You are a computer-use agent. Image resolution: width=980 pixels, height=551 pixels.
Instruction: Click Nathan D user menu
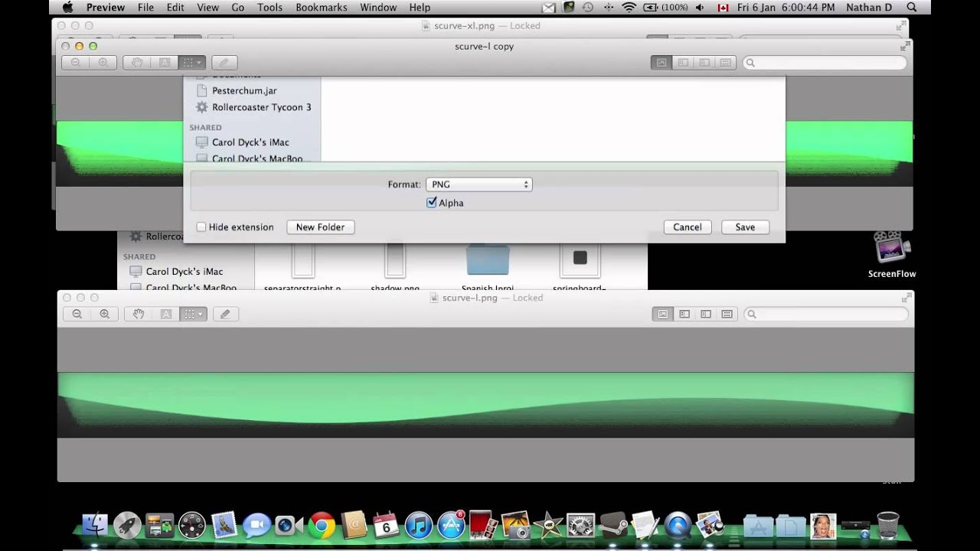pyautogui.click(x=869, y=8)
